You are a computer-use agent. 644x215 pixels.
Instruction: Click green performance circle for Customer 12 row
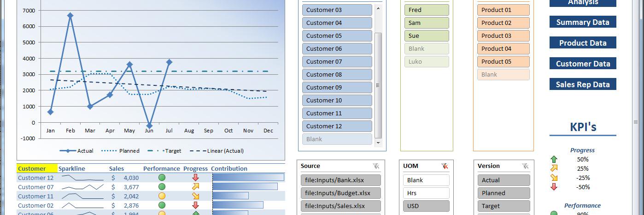(x=162, y=178)
